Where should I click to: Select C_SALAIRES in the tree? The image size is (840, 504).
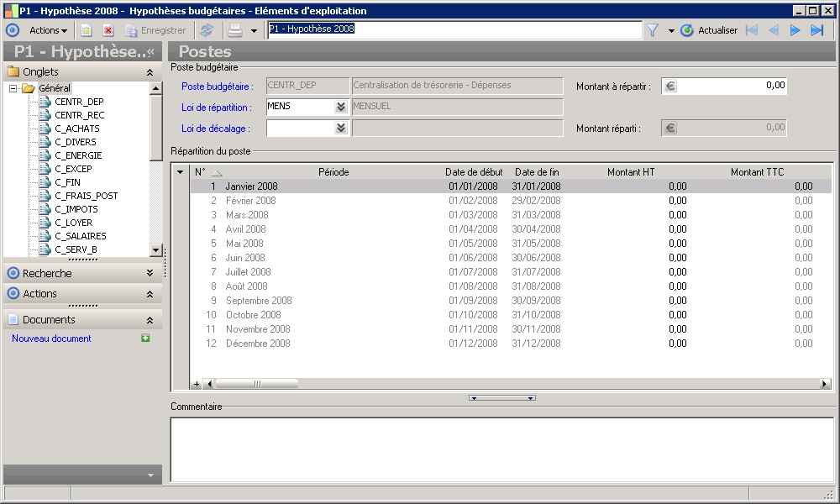pos(80,236)
